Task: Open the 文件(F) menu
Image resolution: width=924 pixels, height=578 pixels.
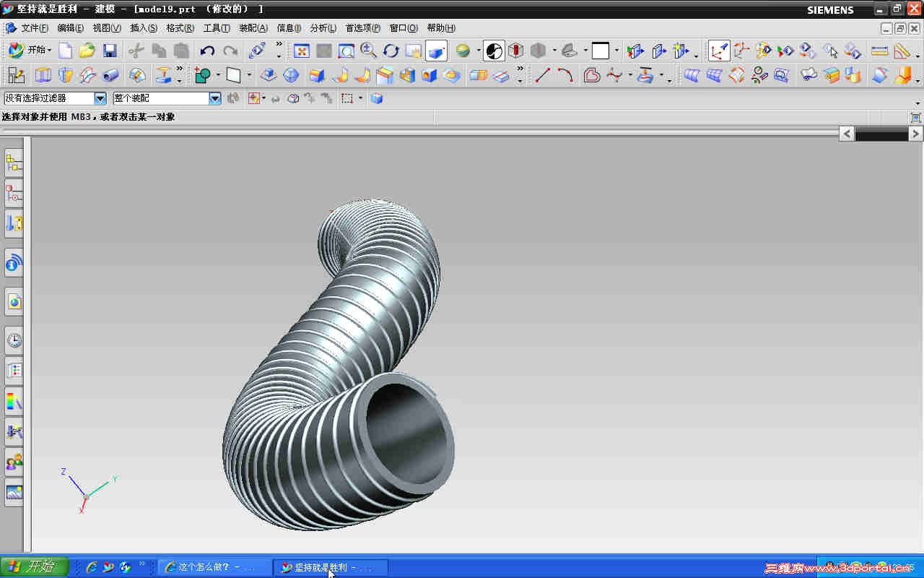Action: [x=35, y=28]
